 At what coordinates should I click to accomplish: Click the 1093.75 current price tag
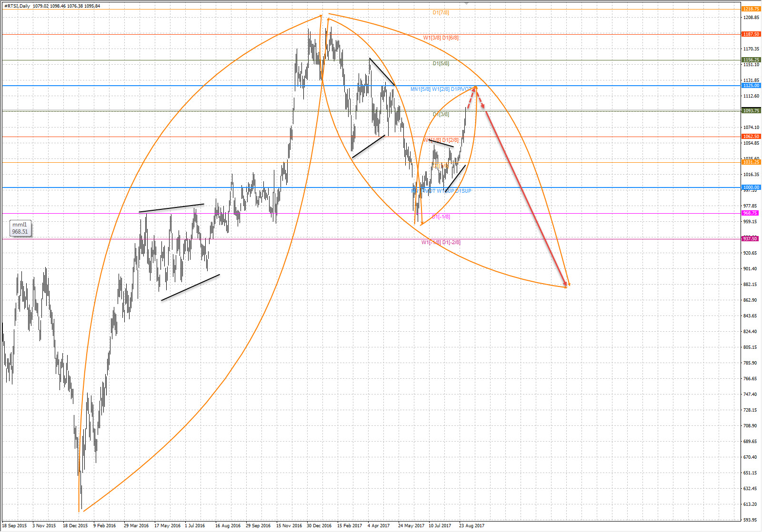point(751,111)
